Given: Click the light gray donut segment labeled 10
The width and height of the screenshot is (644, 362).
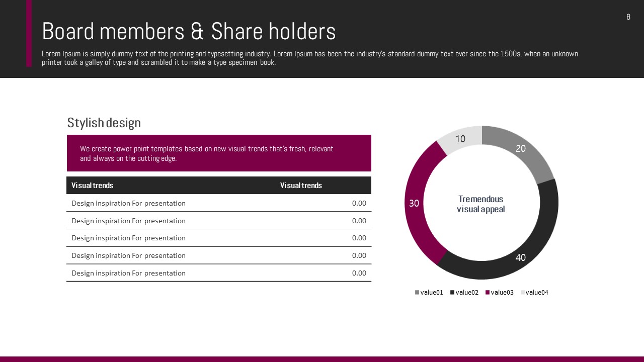Looking at the screenshot, I should pyautogui.click(x=460, y=138).
